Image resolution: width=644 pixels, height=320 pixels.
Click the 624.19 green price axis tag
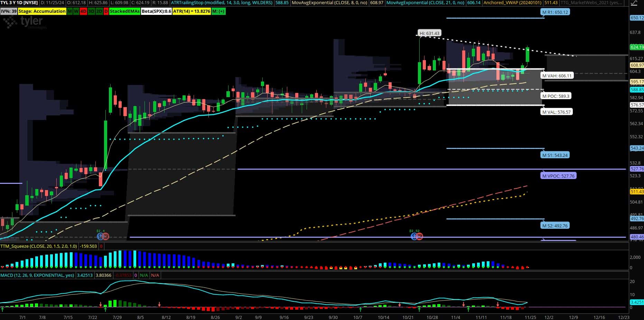(637, 47)
